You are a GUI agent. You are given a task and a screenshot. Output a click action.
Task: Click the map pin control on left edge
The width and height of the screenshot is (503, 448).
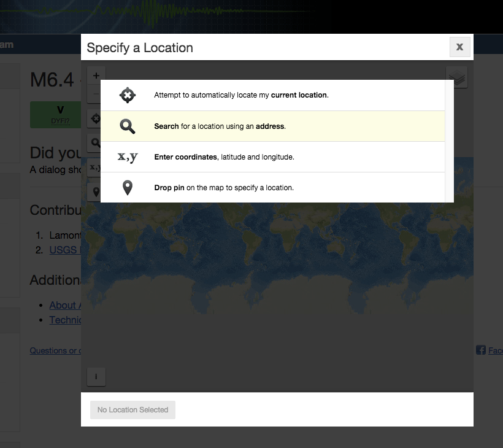(x=94, y=192)
